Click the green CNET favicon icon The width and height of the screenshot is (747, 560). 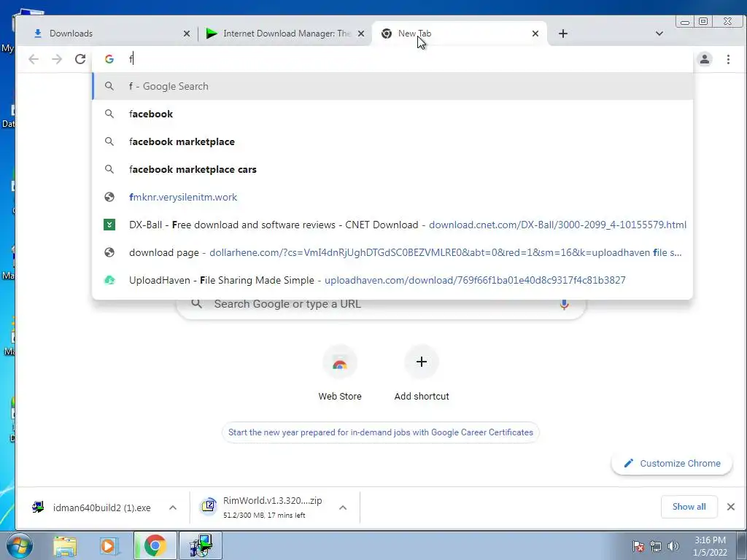(x=109, y=225)
